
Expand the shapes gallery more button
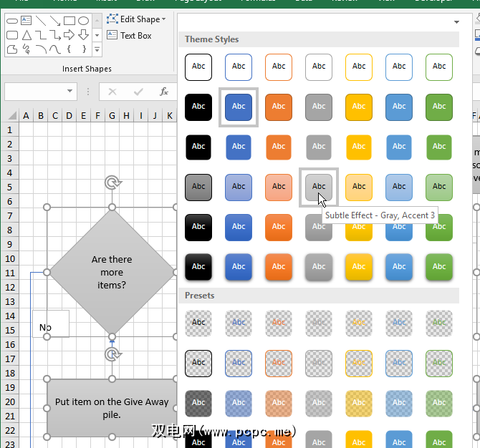97,49
